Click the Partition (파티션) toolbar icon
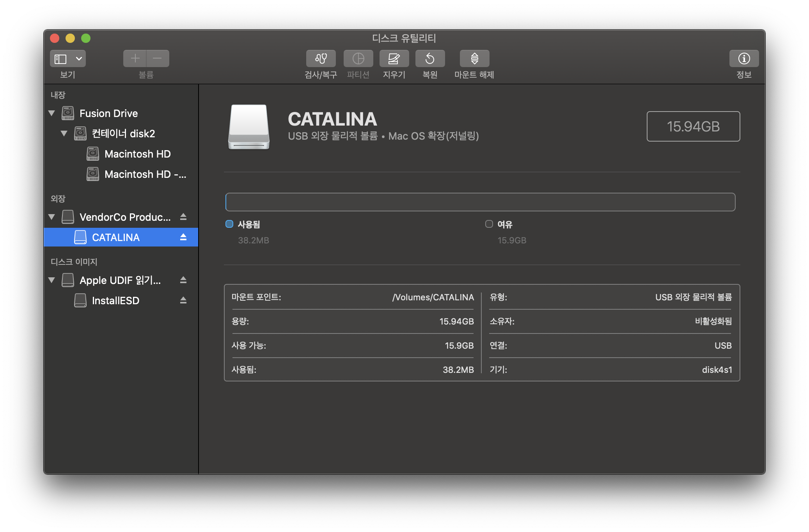 pyautogui.click(x=358, y=59)
